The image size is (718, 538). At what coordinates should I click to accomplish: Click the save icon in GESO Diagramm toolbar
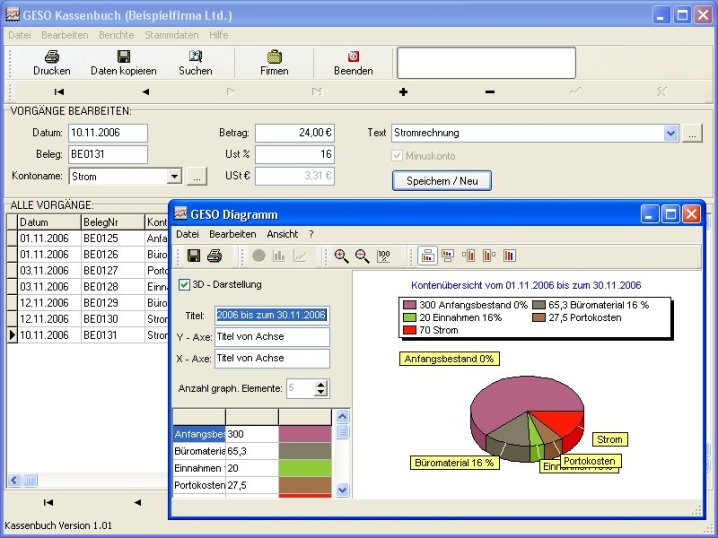point(194,256)
